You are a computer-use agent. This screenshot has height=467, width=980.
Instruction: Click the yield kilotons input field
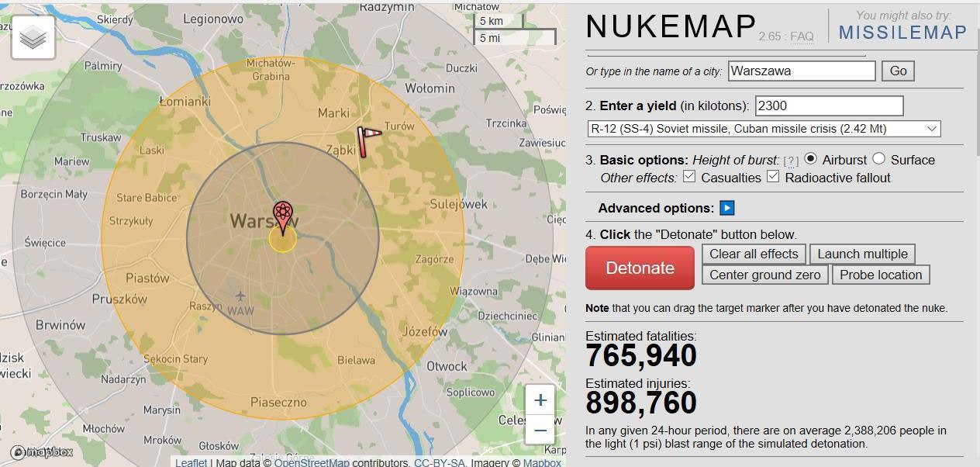[x=829, y=106]
